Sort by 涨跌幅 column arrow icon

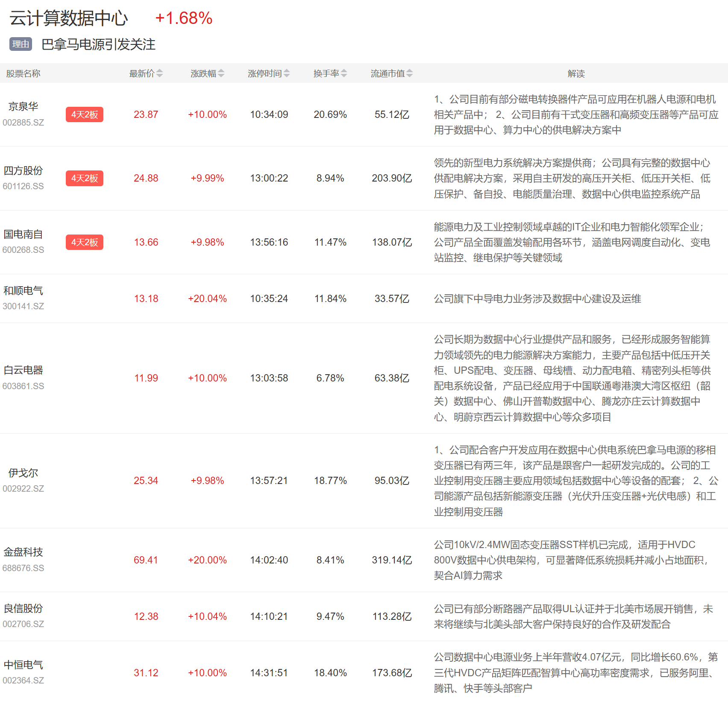[221, 73]
